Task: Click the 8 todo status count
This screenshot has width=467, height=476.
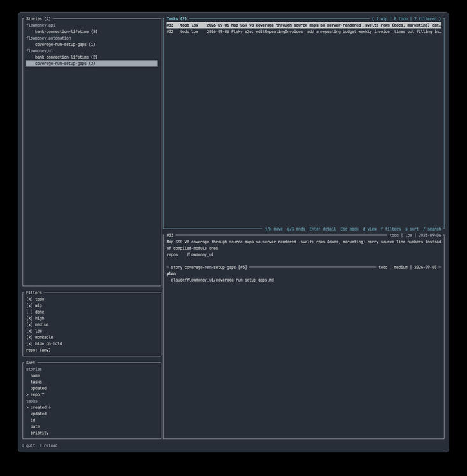Action: [401, 19]
